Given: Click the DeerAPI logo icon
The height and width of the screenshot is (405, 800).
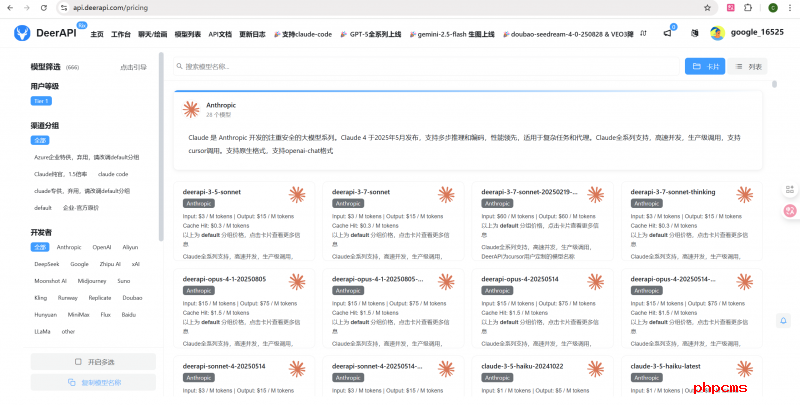Looking at the screenshot, I should 22,33.
